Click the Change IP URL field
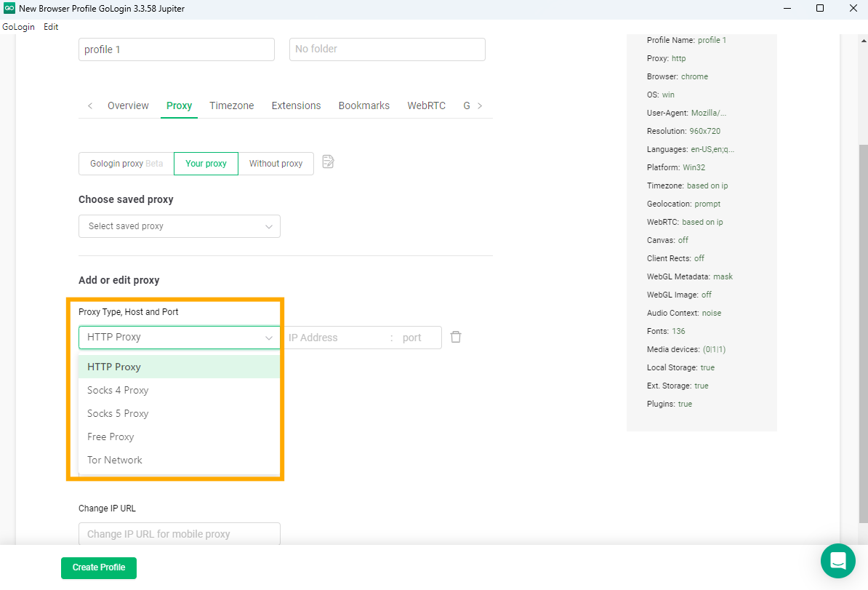This screenshot has width=868, height=590. pos(180,534)
